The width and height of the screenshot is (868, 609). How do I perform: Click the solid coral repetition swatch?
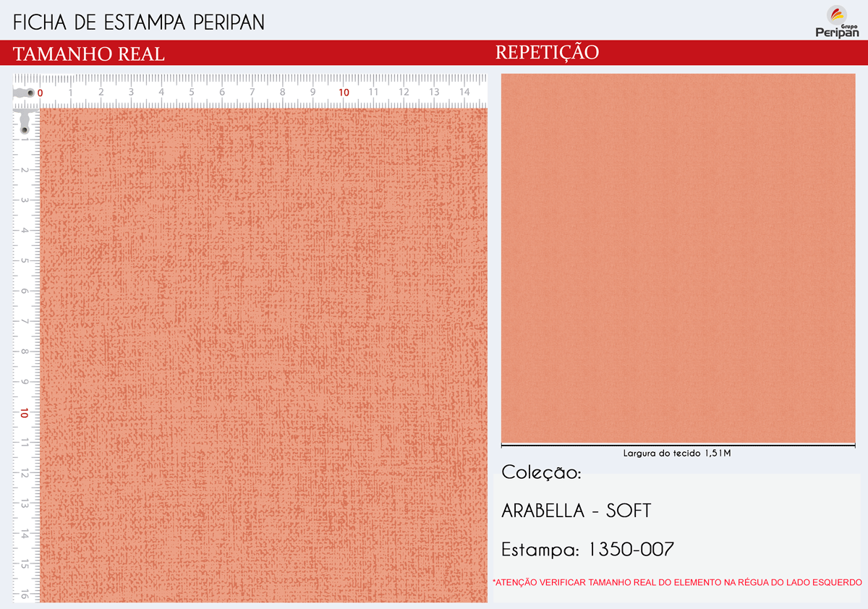[678, 257]
